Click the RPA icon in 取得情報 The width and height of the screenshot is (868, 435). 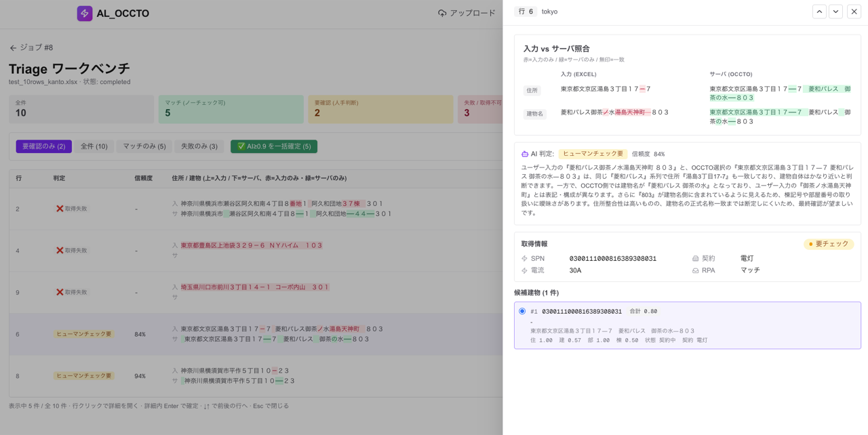(695, 270)
